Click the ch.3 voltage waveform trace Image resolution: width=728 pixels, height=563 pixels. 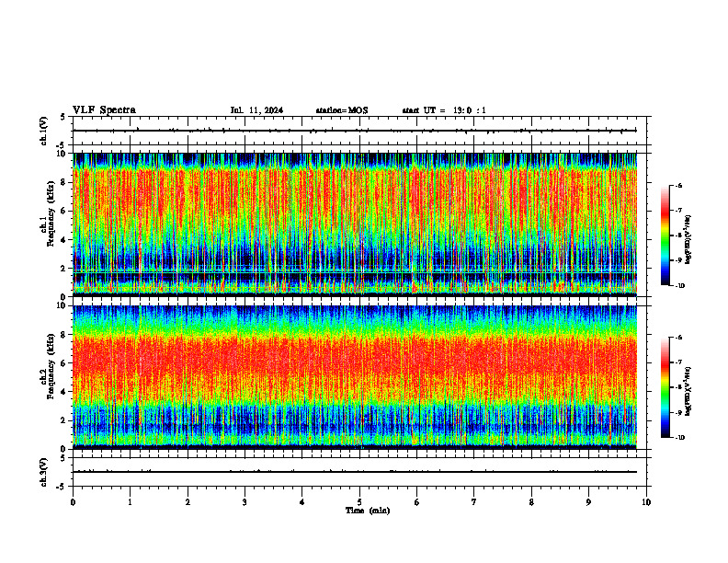coord(355,472)
